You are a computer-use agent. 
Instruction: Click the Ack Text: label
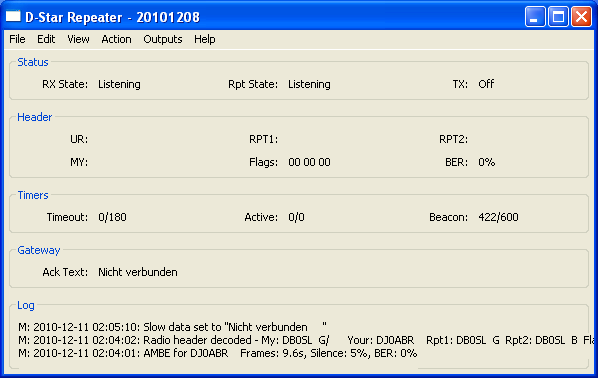[65, 272]
